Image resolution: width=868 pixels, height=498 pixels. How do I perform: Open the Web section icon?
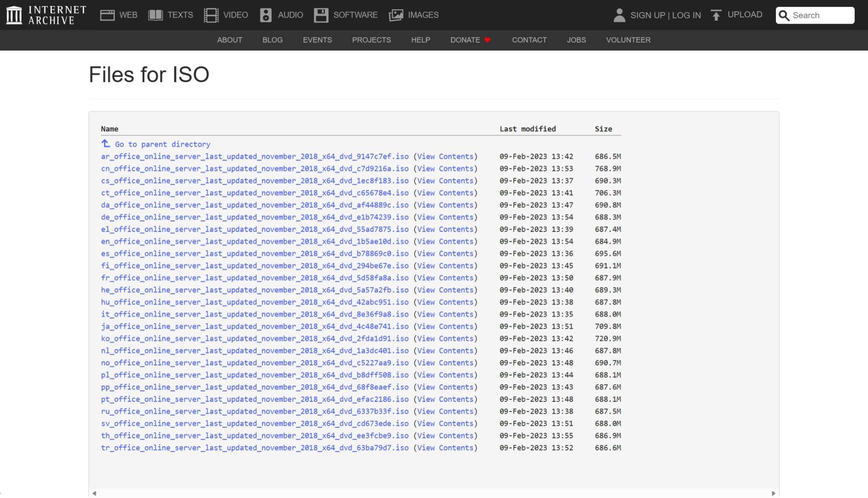(107, 15)
